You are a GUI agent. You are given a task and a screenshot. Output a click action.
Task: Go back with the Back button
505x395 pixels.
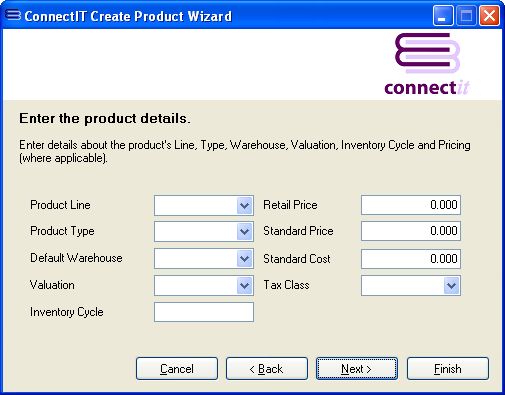(x=267, y=369)
